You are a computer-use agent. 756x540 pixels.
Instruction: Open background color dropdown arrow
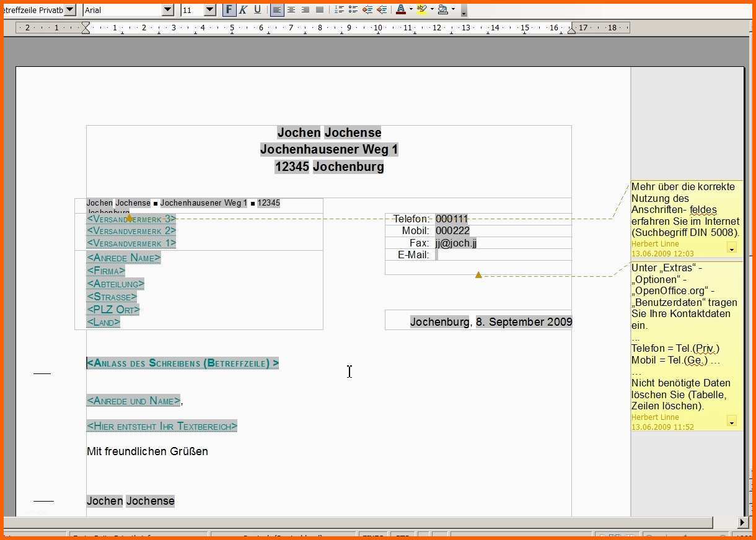pyautogui.click(x=453, y=10)
